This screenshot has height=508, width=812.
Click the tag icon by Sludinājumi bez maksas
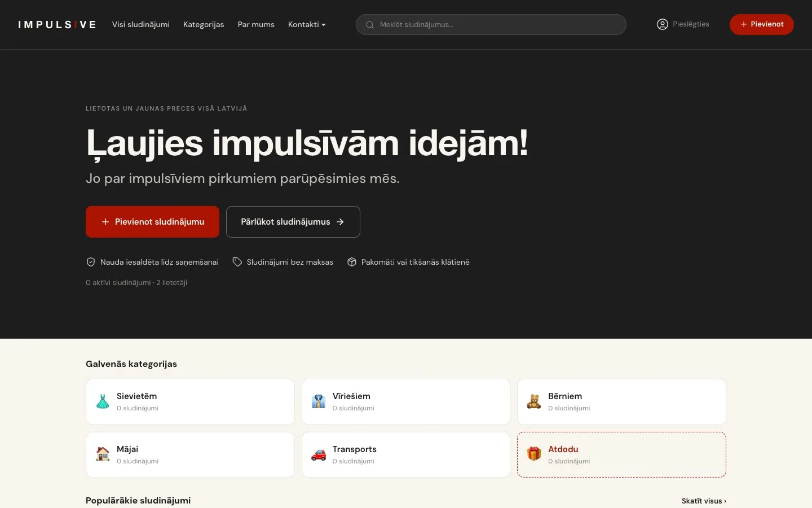click(237, 262)
